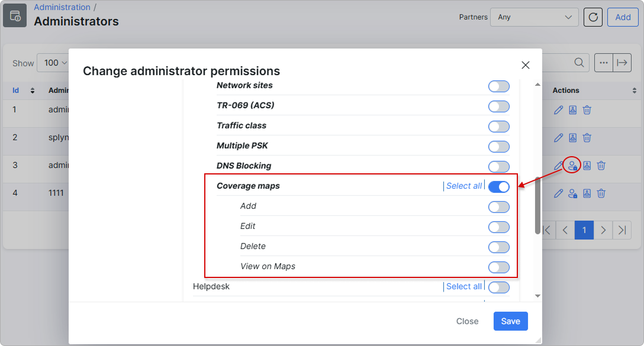Enable the Edit permission under Coverage maps
The height and width of the screenshot is (346, 644).
pyautogui.click(x=498, y=227)
